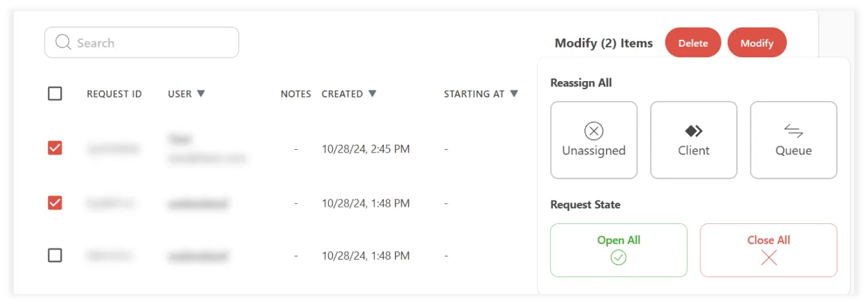Click into the Search field

click(x=151, y=43)
